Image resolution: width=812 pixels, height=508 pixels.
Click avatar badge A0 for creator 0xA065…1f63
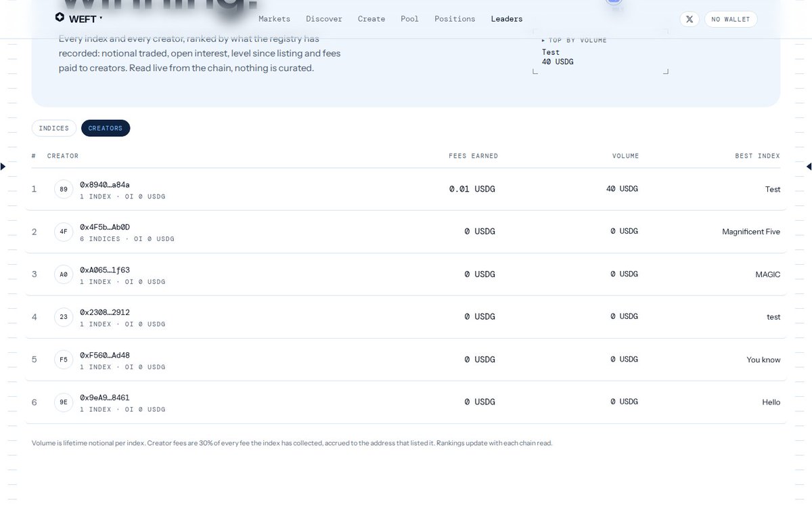(64, 274)
